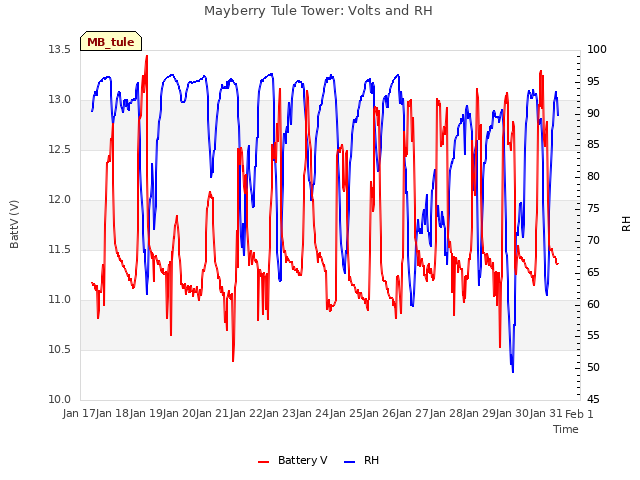Click the MB_tule label tag
Image resolution: width=640 pixels, height=480 pixels.
click(111, 41)
